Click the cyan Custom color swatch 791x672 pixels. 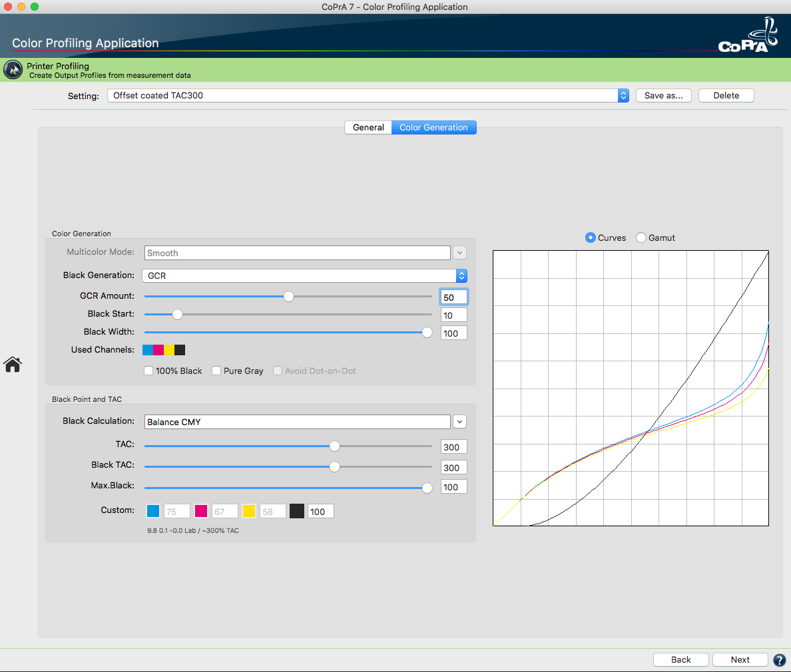point(153,511)
